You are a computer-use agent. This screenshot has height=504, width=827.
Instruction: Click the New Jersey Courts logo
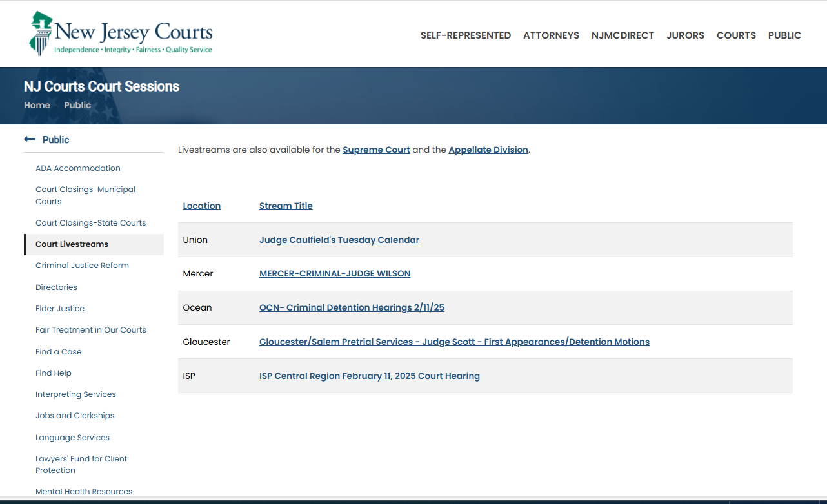click(121, 34)
